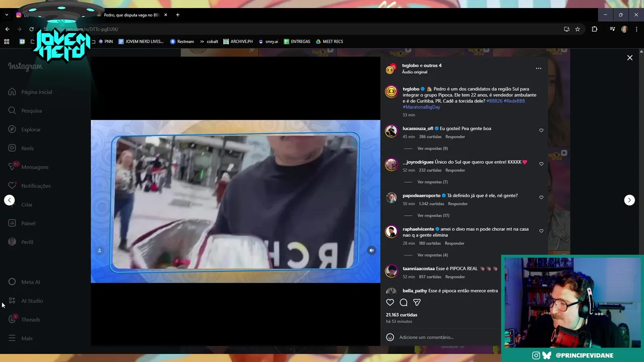
Task: Click the post video player
Action: 235,201
